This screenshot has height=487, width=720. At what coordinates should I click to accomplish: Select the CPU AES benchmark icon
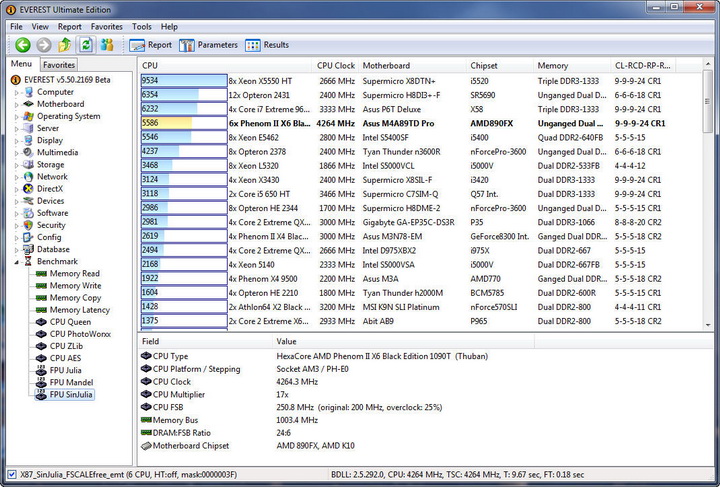click(41, 358)
